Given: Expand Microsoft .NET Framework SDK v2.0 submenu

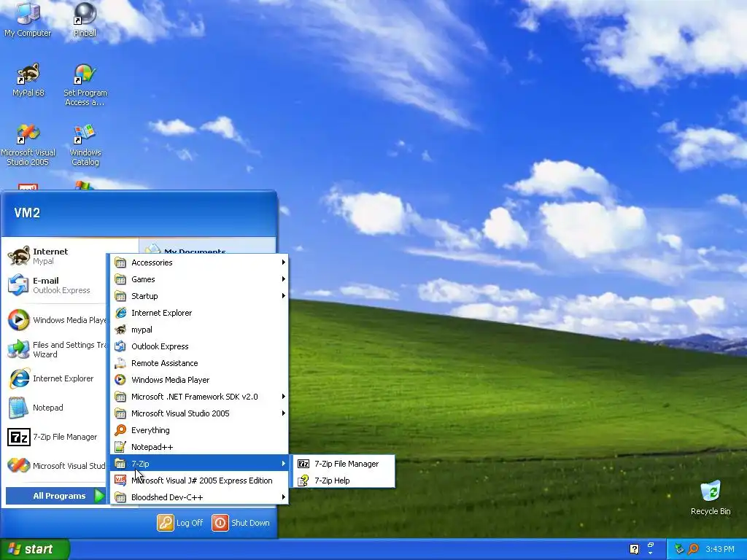Looking at the screenshot, I should point(199,397).
